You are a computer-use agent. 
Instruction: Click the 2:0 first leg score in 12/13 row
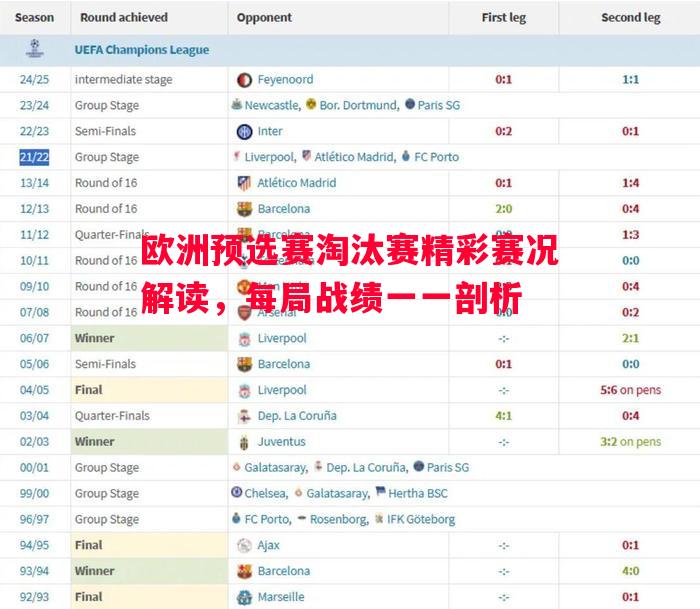click(x=504, y=209)
